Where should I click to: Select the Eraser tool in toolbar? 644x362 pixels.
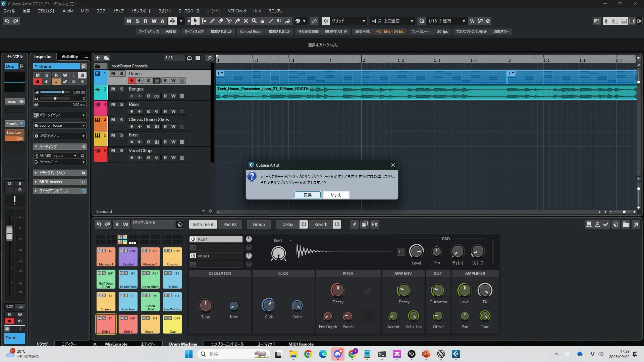221,21
